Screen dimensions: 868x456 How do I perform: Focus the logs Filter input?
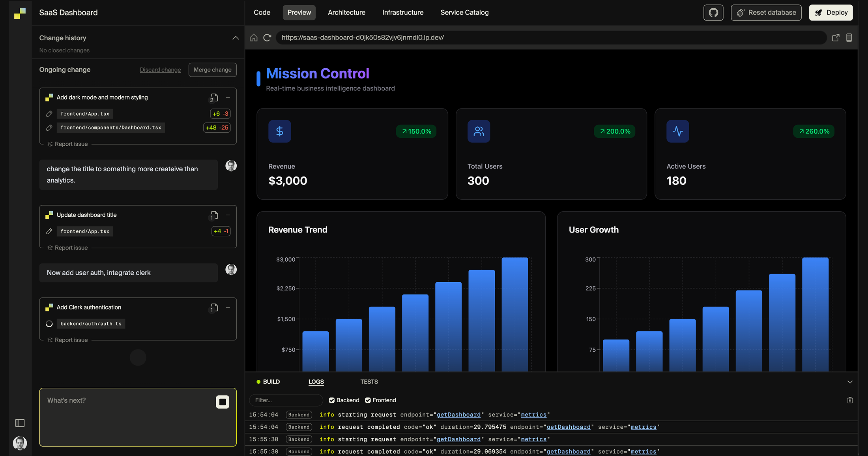point(286,400)
